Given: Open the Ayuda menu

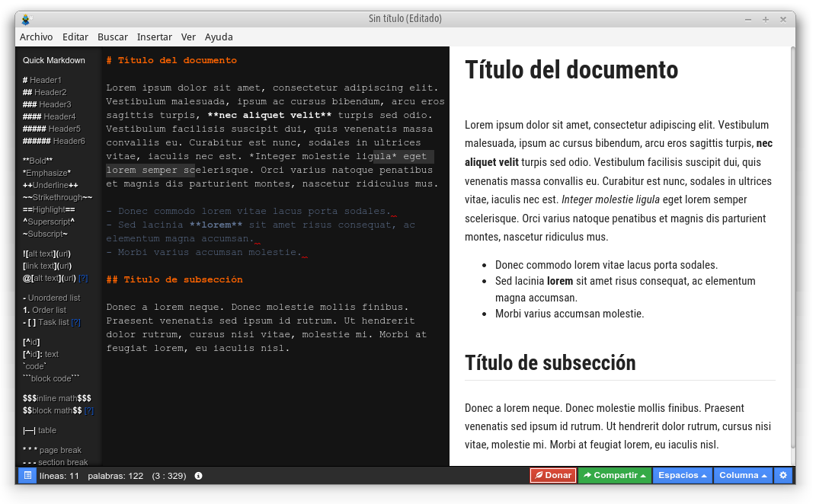Looking at the screenshot, I should (219, 37).
